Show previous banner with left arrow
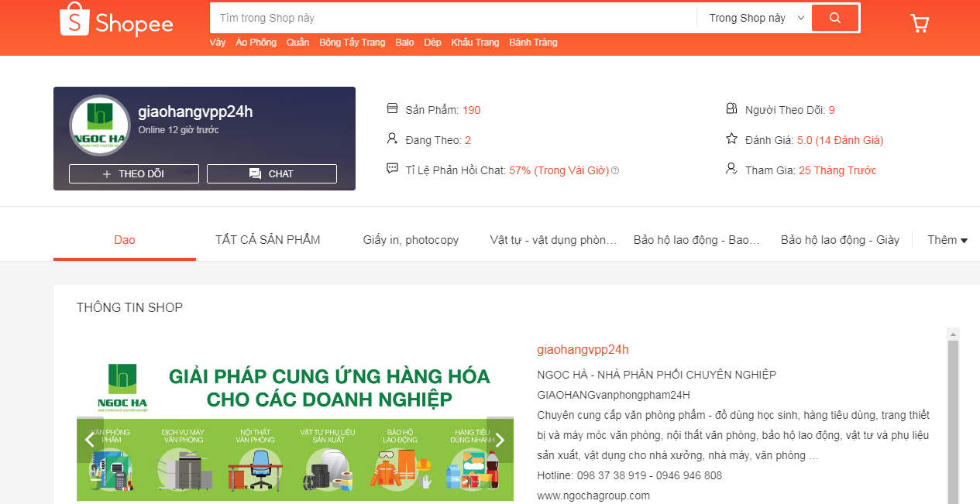Screen dimensions: 980x504 tap(90, 440)
